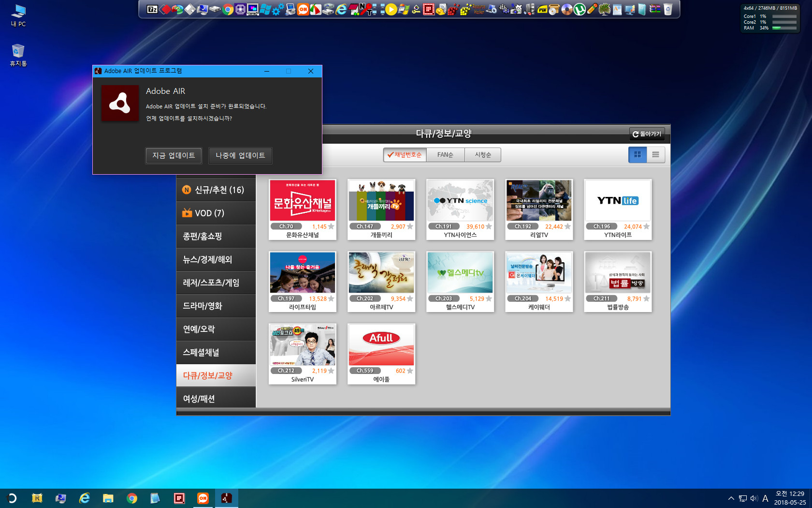Launch uTorrent from the top dock
This screenshot has width=812, height=508.
(580, 9)
